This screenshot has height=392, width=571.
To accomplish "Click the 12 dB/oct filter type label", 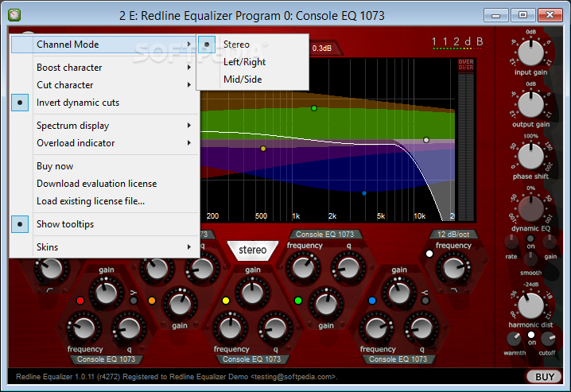I will 453,235.
